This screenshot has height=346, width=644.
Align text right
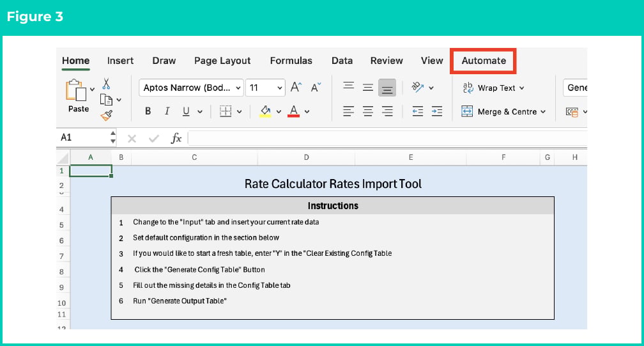(x=387, y=111)
